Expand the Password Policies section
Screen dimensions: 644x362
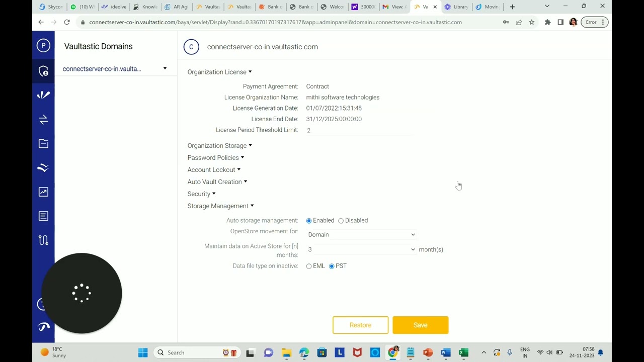[216, 157]
